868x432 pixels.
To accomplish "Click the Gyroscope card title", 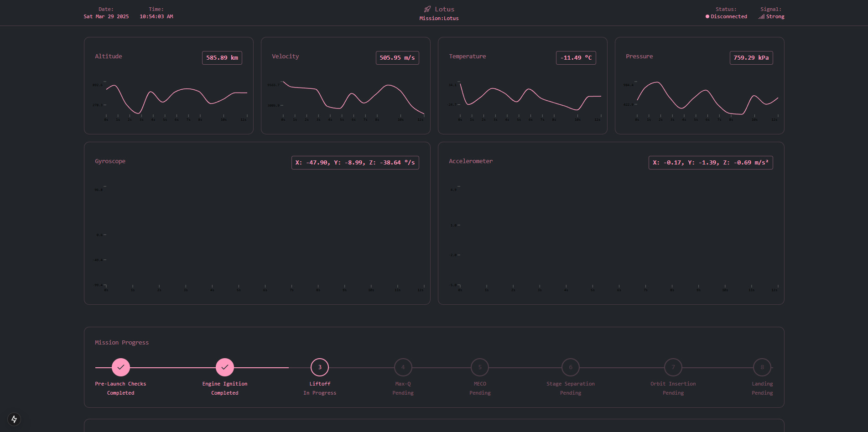I will tap(110, 161).
